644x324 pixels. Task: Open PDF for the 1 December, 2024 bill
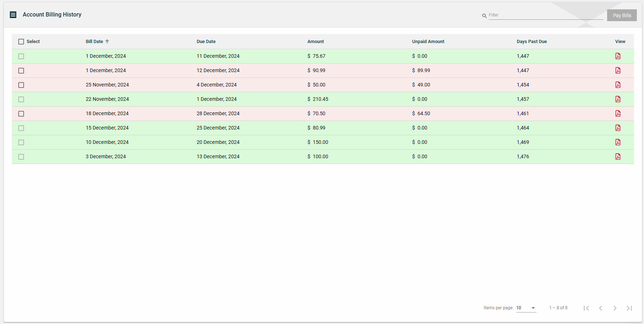(618, 56)
